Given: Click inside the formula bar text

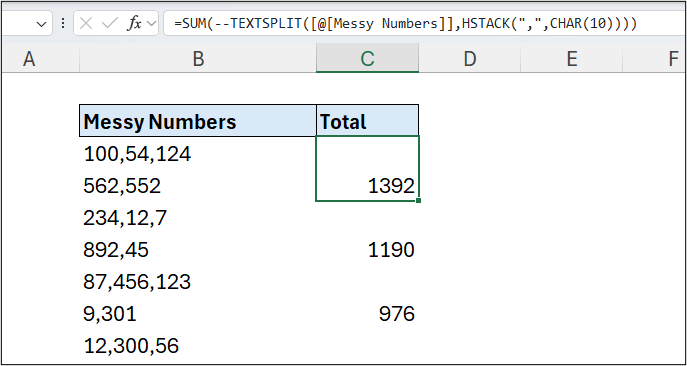Looking at the screenshot, I should click(406, 24).
